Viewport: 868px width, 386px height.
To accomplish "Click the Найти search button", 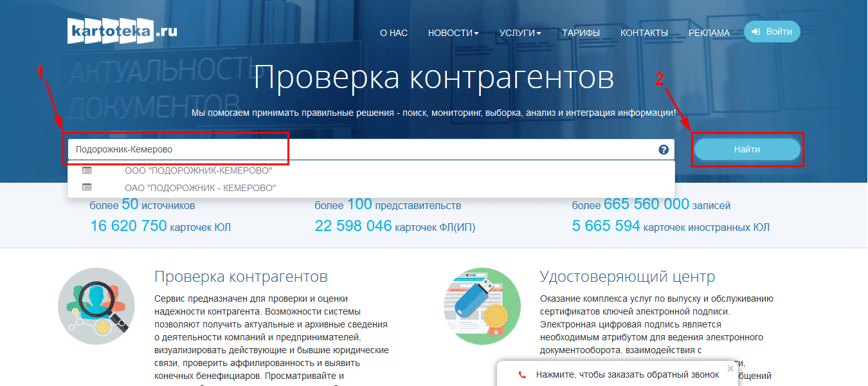I will [747, 149].
